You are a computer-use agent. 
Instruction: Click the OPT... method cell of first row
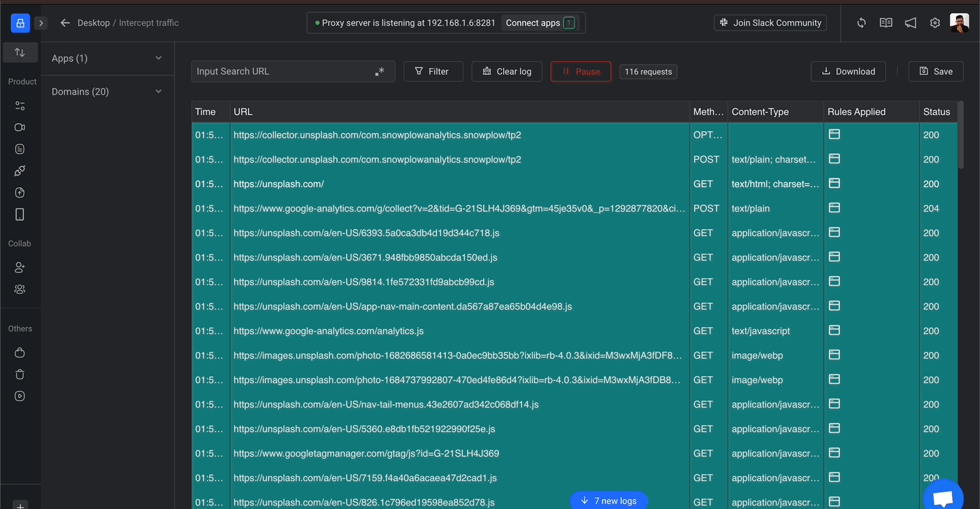708,135
